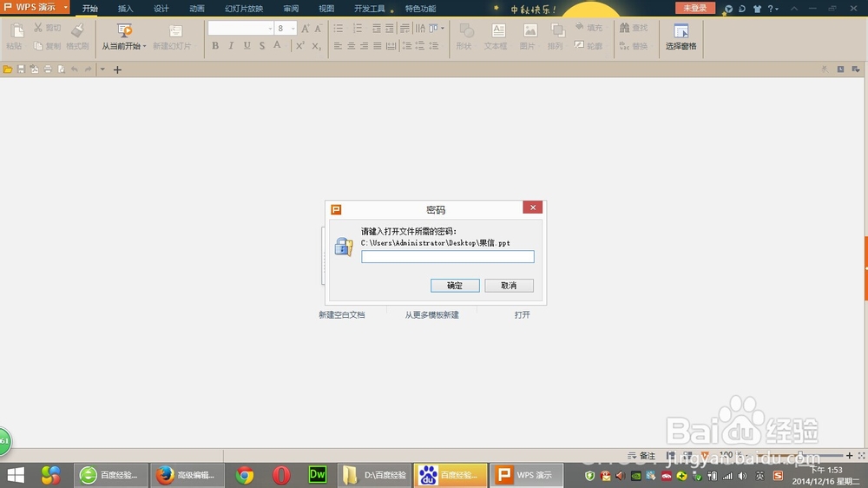Click the Cut scissors icon
Image resolution: width=868 pixels, height=488 pixels.
(x=38, y=27)
